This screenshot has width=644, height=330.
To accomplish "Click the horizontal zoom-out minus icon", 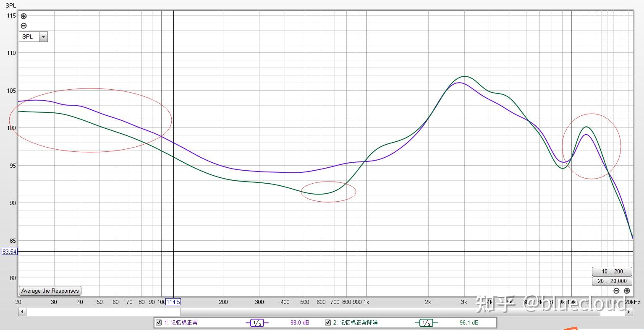I will 616,291.
